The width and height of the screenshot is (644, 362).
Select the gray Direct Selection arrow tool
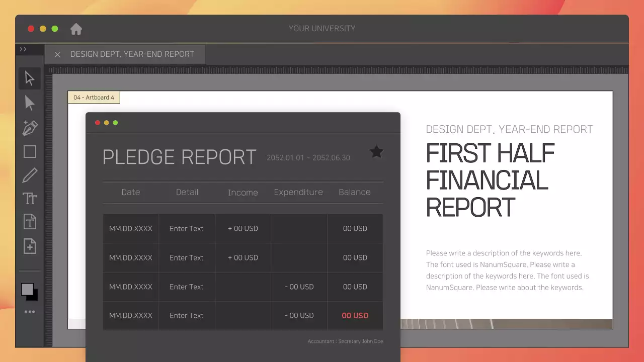(x=30, y=103)
